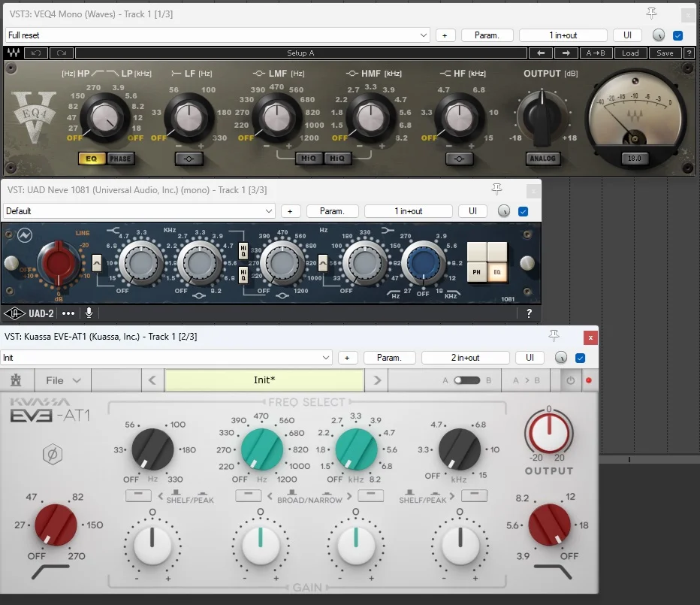Toggle the PH button on the Neve 1081
Screen dimensions: 700x605
click(x=477, y=271)
